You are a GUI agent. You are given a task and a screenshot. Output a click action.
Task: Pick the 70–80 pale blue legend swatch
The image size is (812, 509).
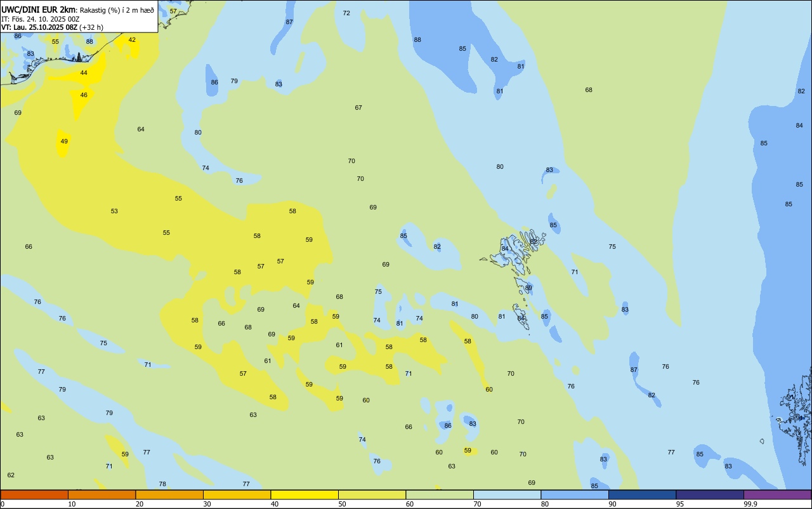point(507,494)
